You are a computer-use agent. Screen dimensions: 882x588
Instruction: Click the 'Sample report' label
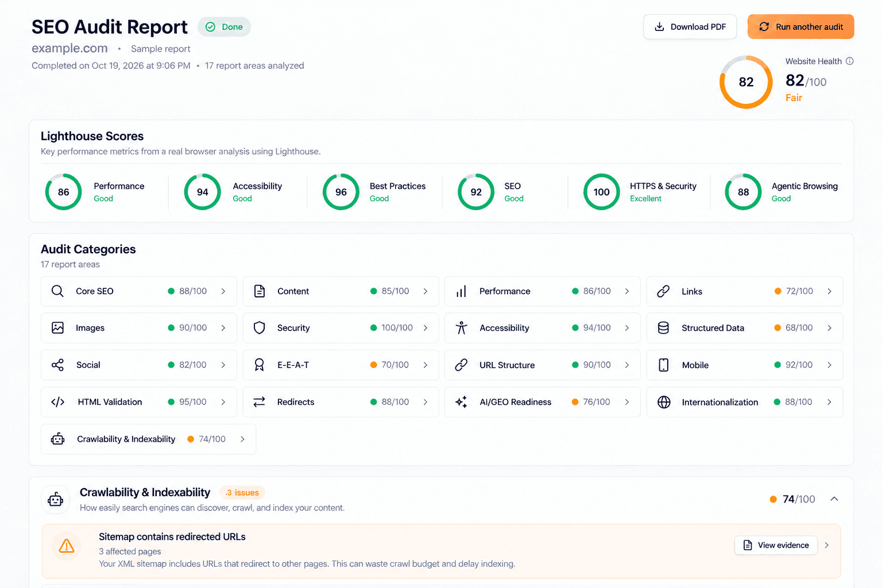[161, 49]
